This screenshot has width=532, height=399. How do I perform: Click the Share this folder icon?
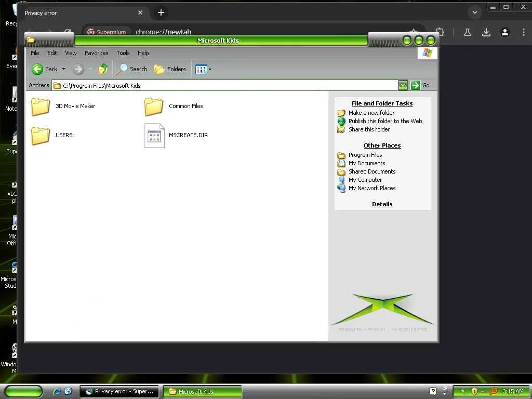341,129
